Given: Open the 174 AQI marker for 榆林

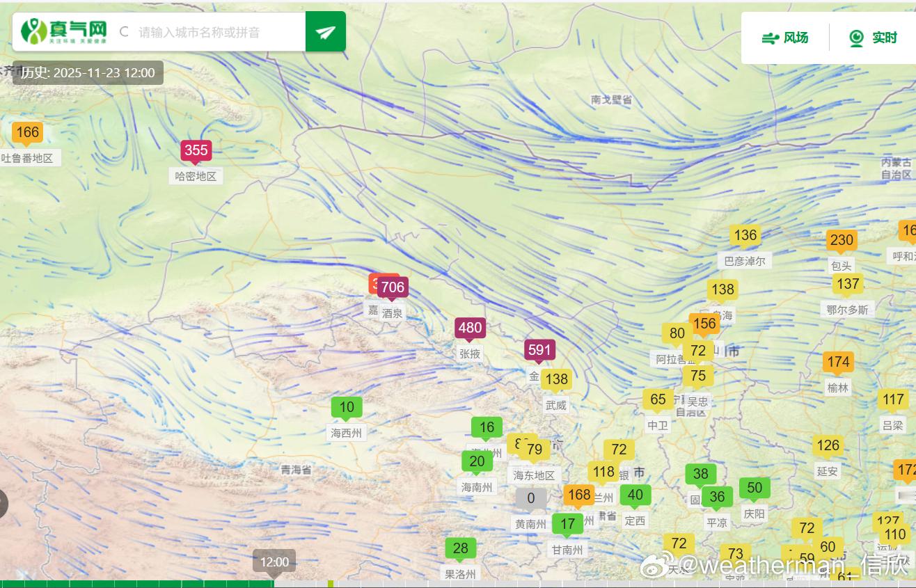Looking at the screenshot, I should pyautogui.click(x=838, y=362).
